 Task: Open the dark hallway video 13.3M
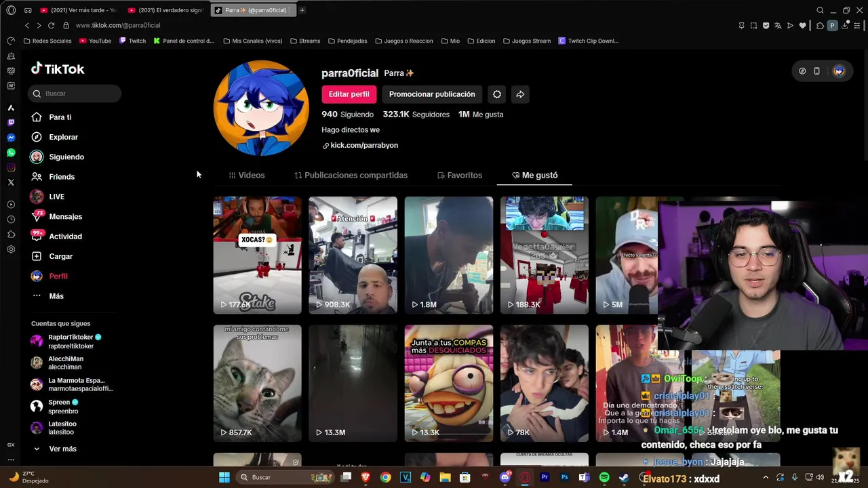[353, 383]
